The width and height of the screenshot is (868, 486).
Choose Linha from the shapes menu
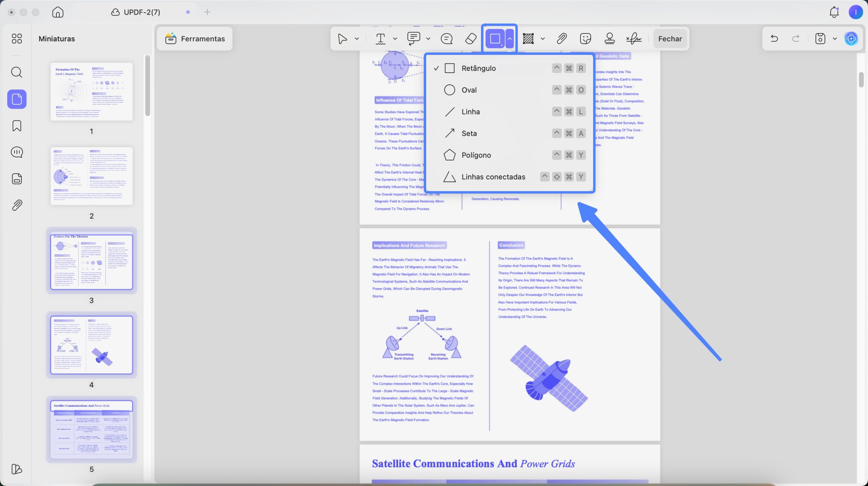(509, 112)
